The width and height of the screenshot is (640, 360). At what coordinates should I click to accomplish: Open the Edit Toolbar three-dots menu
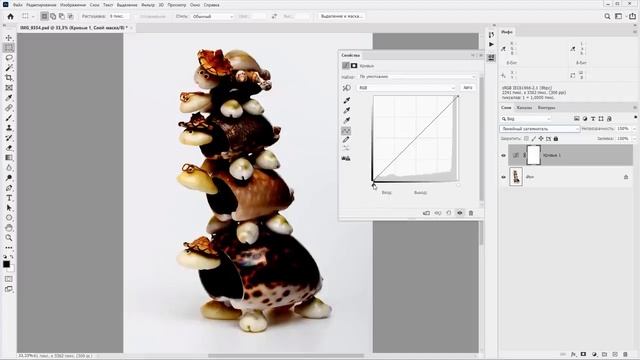pos(9,248)
